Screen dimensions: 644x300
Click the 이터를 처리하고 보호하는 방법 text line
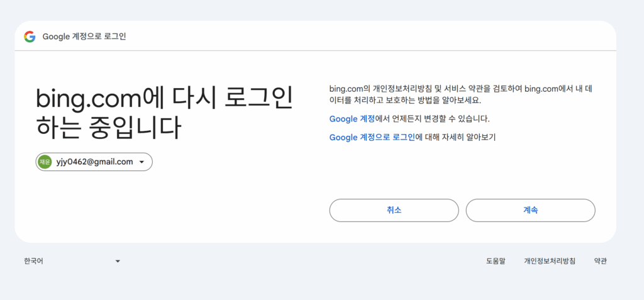tap(405, 100)
